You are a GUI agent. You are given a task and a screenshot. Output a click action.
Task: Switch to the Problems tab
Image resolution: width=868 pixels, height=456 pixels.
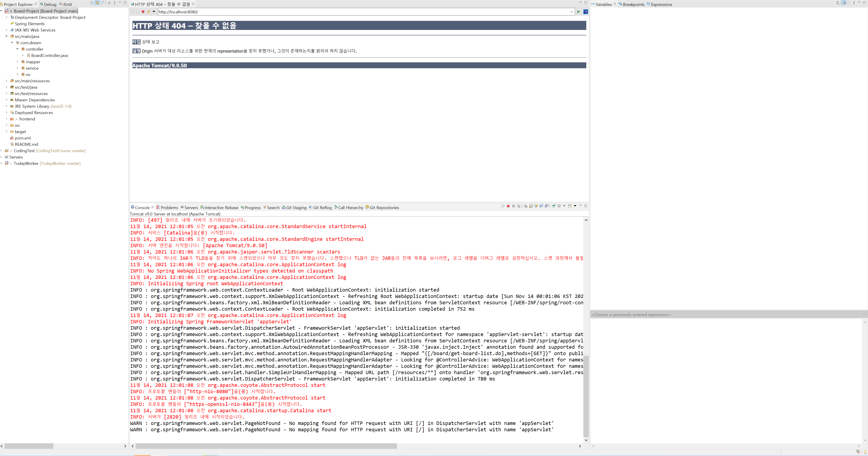pyautogui.click(x=169, y=207)
